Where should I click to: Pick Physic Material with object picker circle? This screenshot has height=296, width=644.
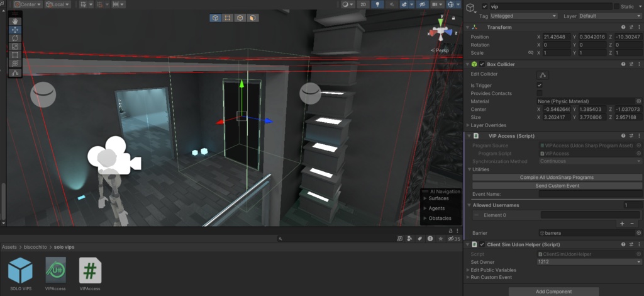click(639, 101)
